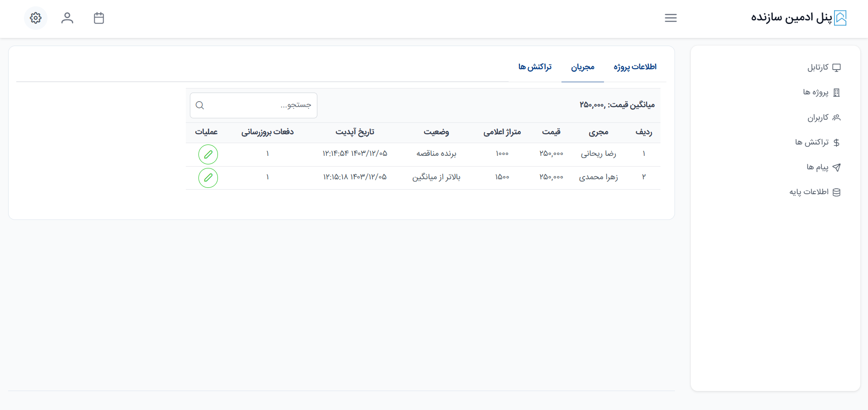Select the مجریان tab
Screen dimensions: 868x410
tap(582, 67)
